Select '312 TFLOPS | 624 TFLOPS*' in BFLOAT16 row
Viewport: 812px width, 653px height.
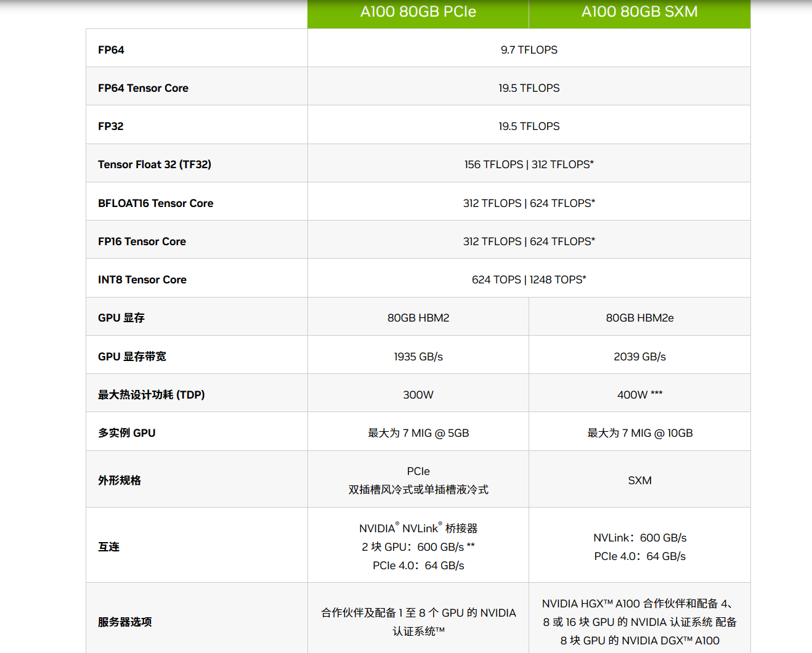coord(529,203)
